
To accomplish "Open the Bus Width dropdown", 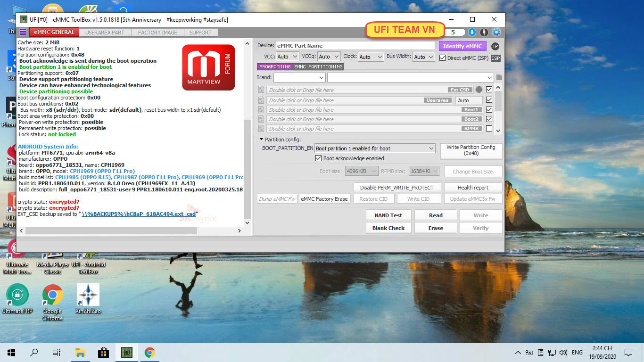I will click(x=424, y=57).
